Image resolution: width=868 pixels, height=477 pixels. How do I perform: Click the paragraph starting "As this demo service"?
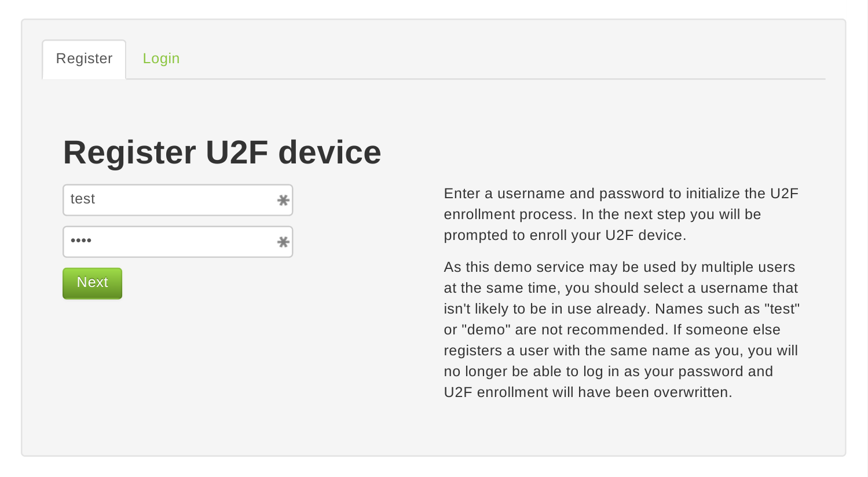pyautogui.click(x=621, y=330)
